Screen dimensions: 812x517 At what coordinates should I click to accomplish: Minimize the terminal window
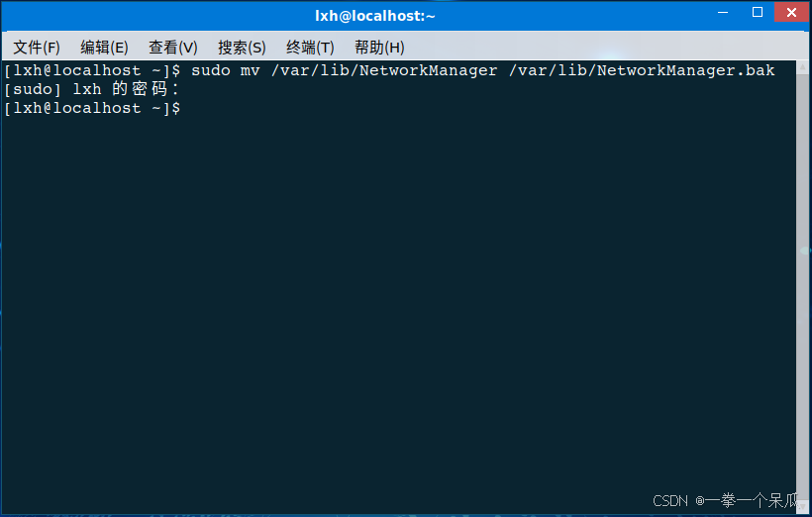[723, 12]
